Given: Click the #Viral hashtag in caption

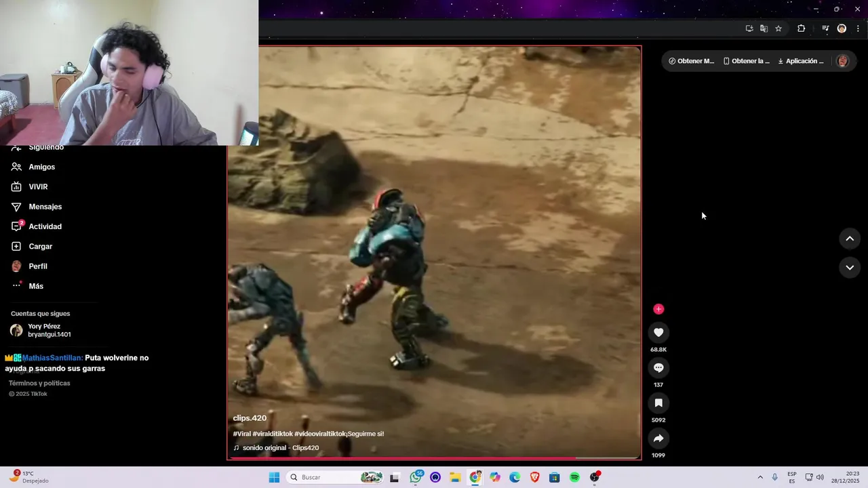Looking at the screenshot, I should click(x=242, y=434).
